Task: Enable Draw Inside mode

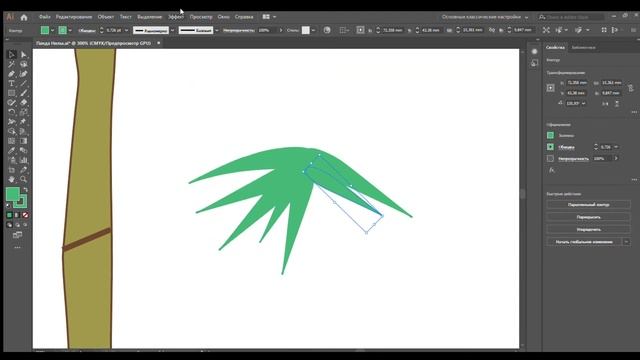Action: (25, 225)
